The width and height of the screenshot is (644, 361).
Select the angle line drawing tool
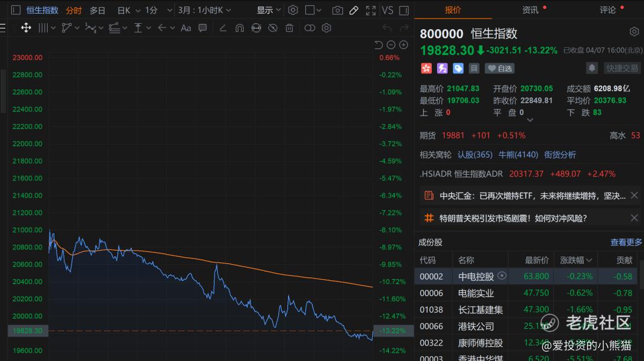(223, 28)
